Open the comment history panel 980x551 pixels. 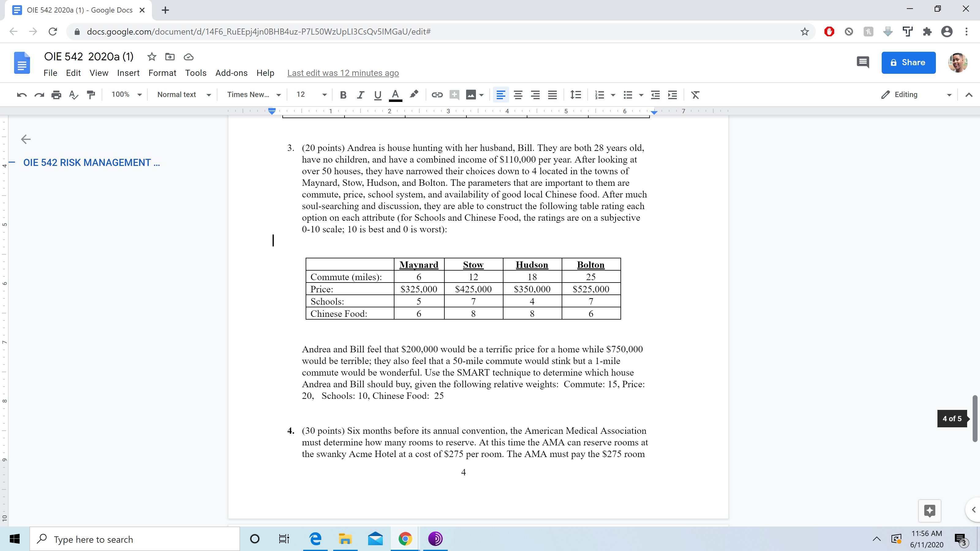pyautogui.click(x=862, y=62)
